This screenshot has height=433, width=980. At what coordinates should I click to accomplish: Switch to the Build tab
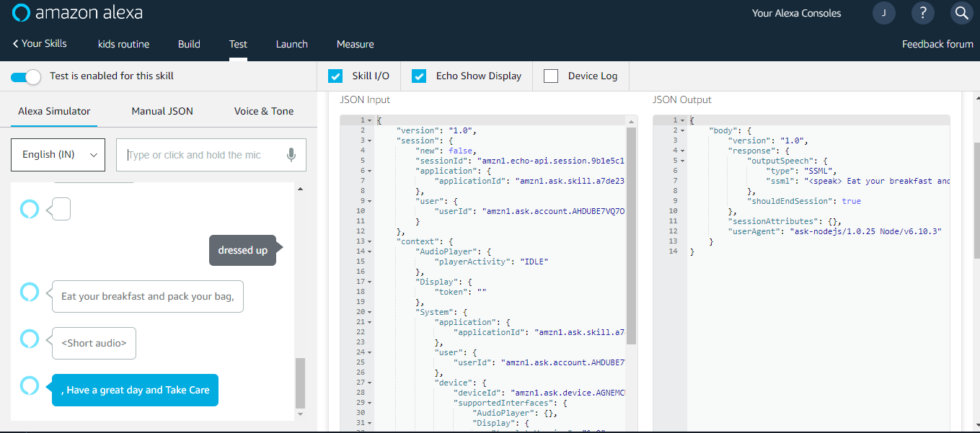click(189, 44)
